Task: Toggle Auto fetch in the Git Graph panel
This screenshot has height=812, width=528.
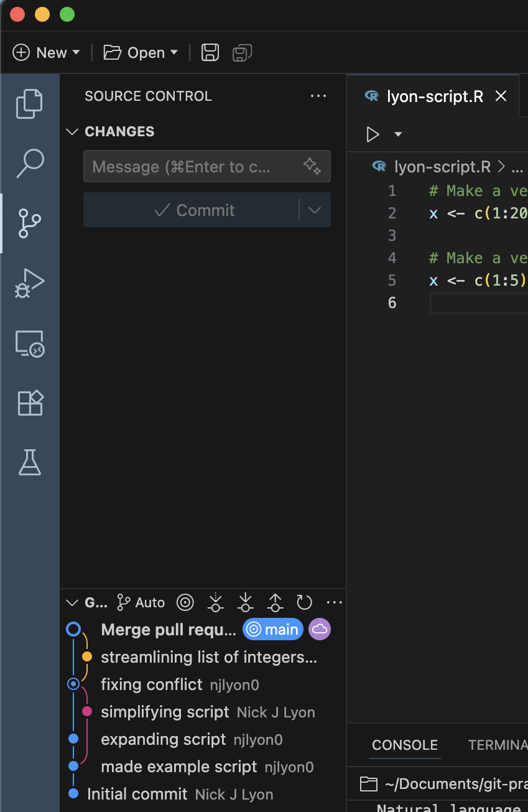Action: click(x=141, y=602)
